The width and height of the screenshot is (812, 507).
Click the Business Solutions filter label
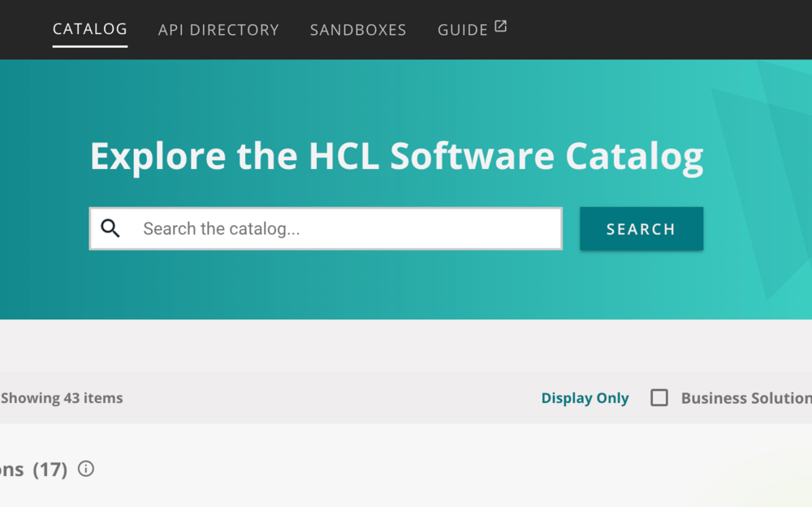tap(745, 398)
